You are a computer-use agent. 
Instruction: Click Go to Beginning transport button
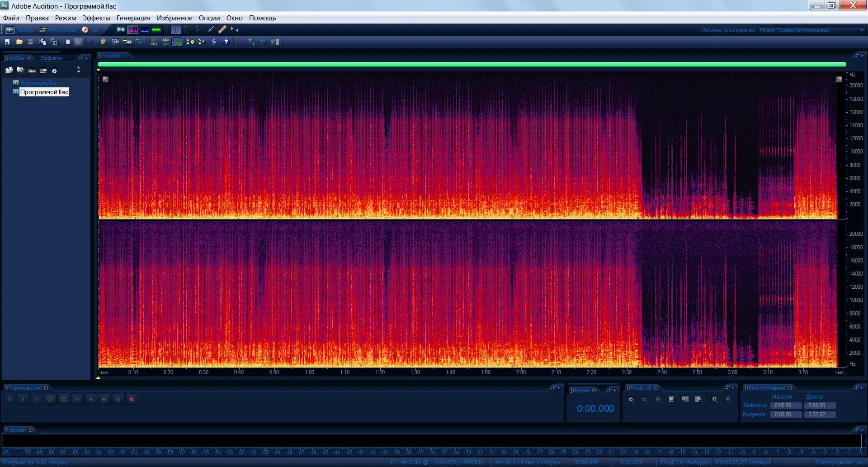[77, 400]
